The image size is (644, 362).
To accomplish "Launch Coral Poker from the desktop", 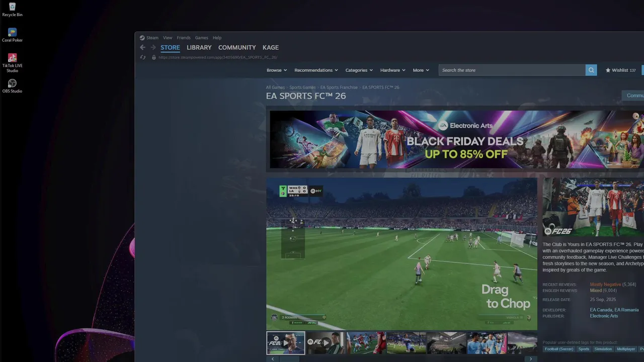I will point(12,35).
